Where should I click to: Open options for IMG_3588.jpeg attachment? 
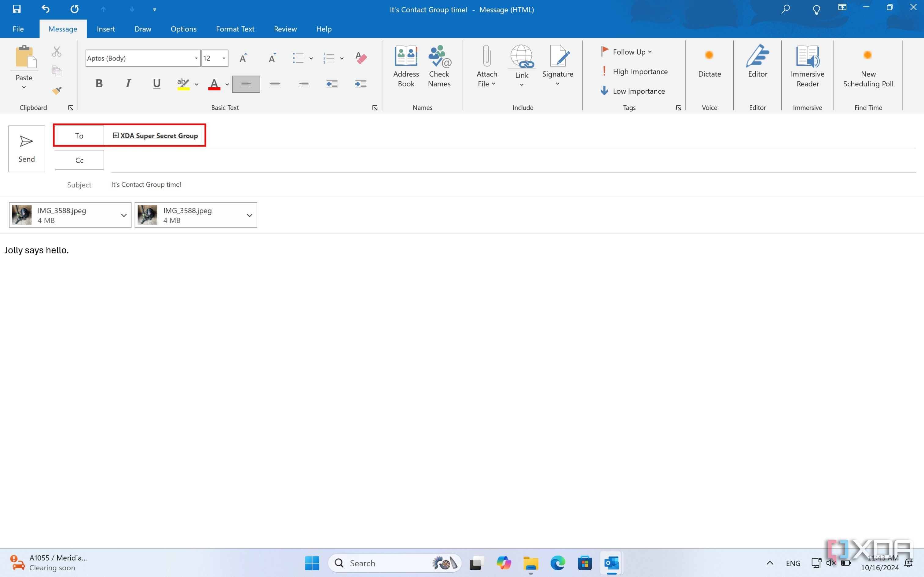coord(123,215)
